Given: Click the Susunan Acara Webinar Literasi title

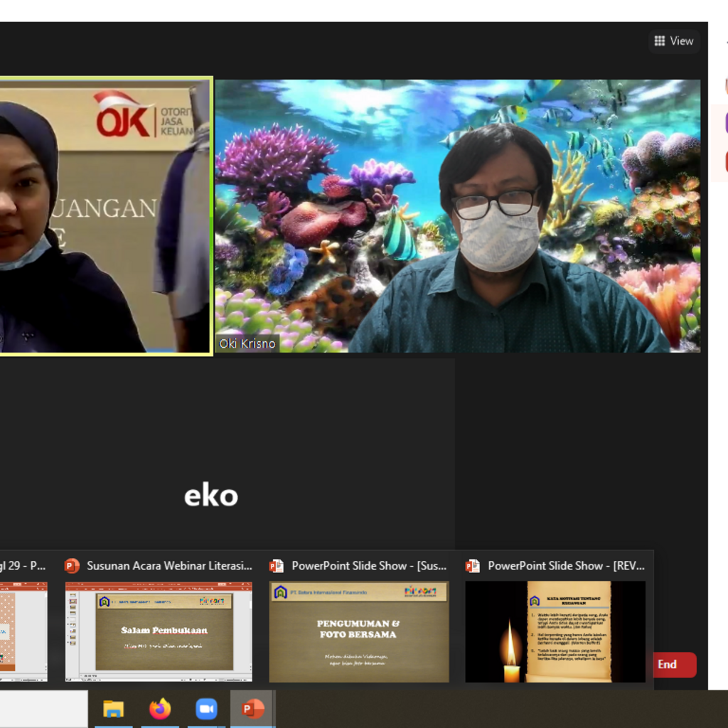Looking at the screenshot, I should point(169,566).
